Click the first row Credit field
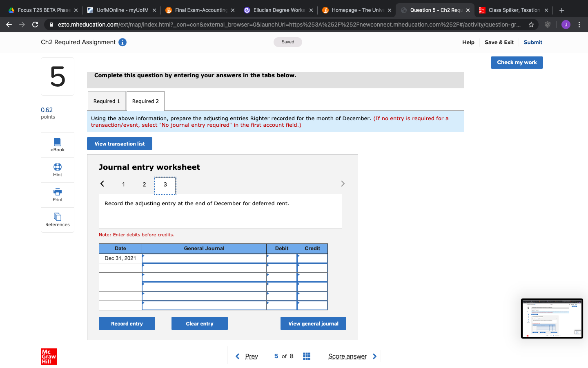The height and width of the screenshot is (368, 588). [312, 258]
